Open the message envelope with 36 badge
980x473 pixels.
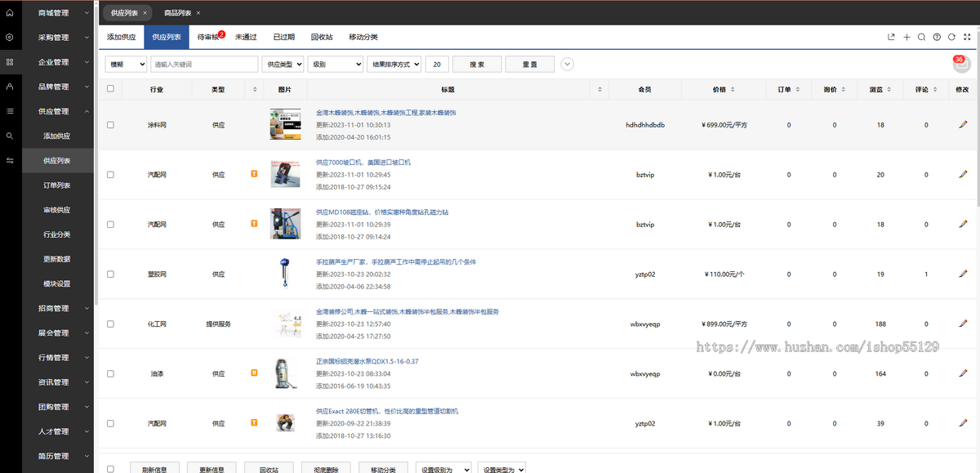tap(961, 65)
